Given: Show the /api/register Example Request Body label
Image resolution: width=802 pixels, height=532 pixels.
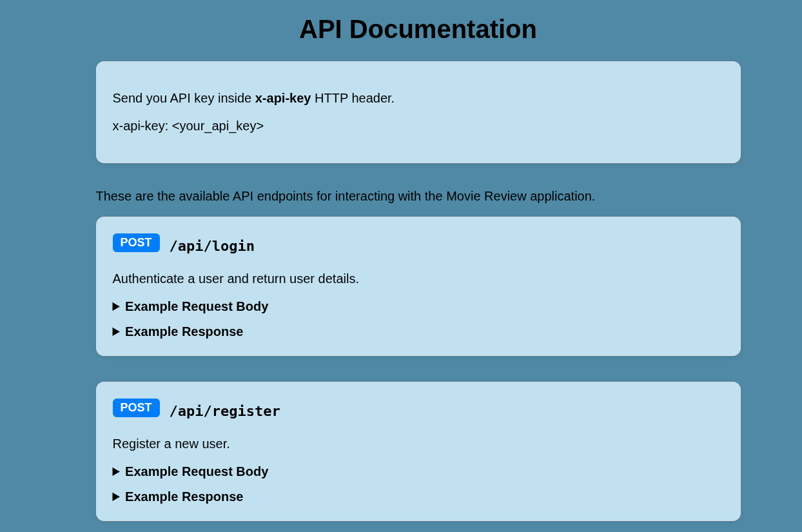Looking at the screenshot, I should pyautogui.click(x=197, y=472).
